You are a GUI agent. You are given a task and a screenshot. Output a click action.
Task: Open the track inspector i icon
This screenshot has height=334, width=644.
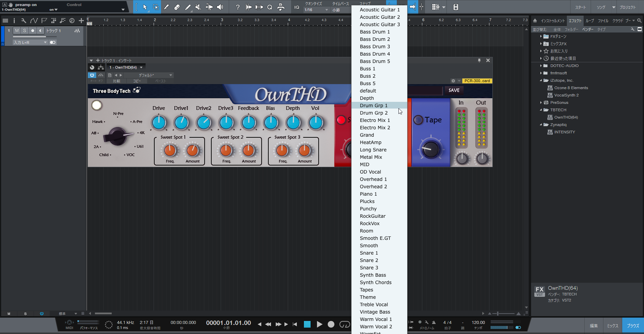pos(14,21)
